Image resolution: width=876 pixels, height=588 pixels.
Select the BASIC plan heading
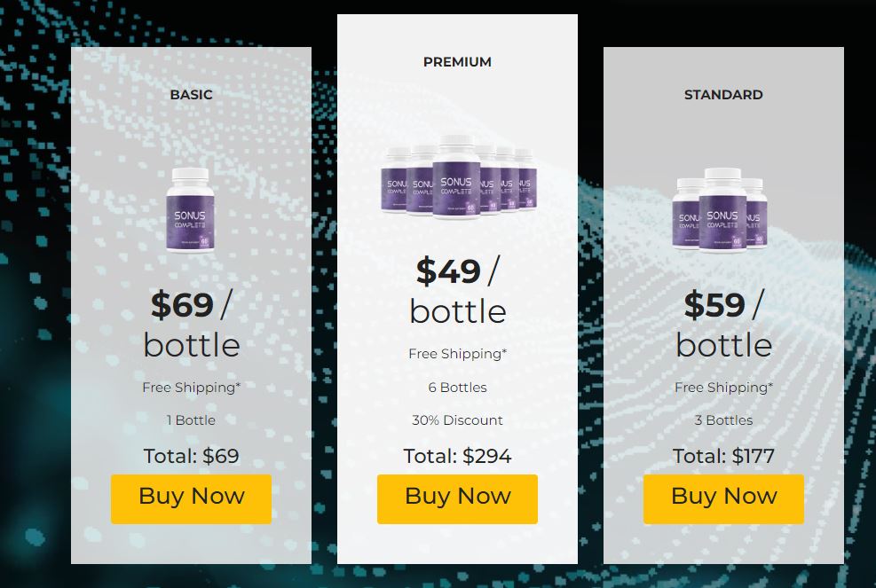tap(191, 95)
